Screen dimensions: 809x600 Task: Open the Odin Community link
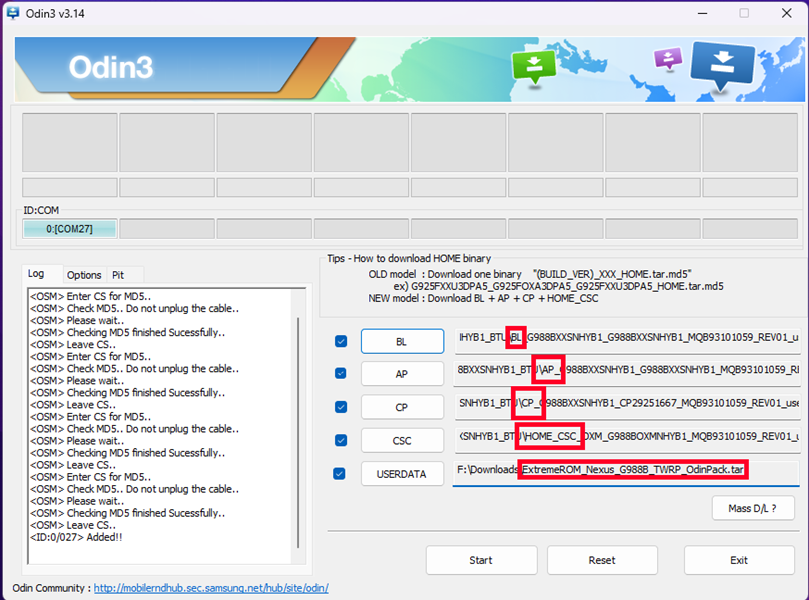click(x=211, y=588)
